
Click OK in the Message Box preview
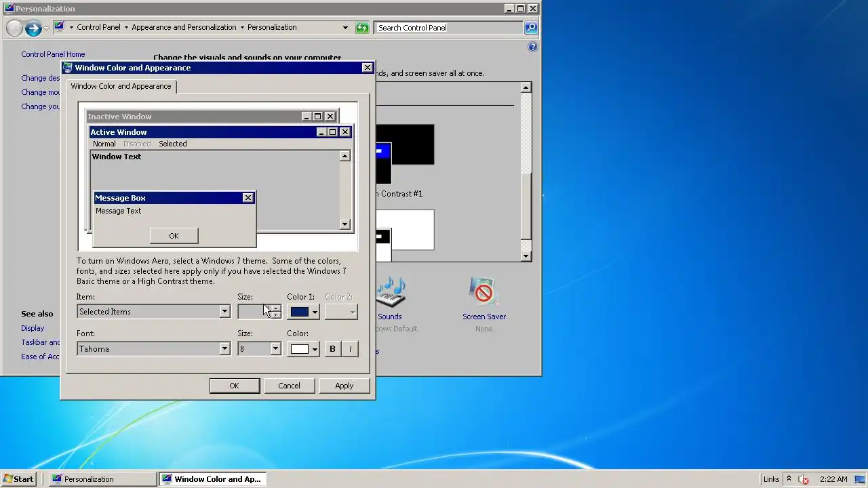click(x=174, y=236)
